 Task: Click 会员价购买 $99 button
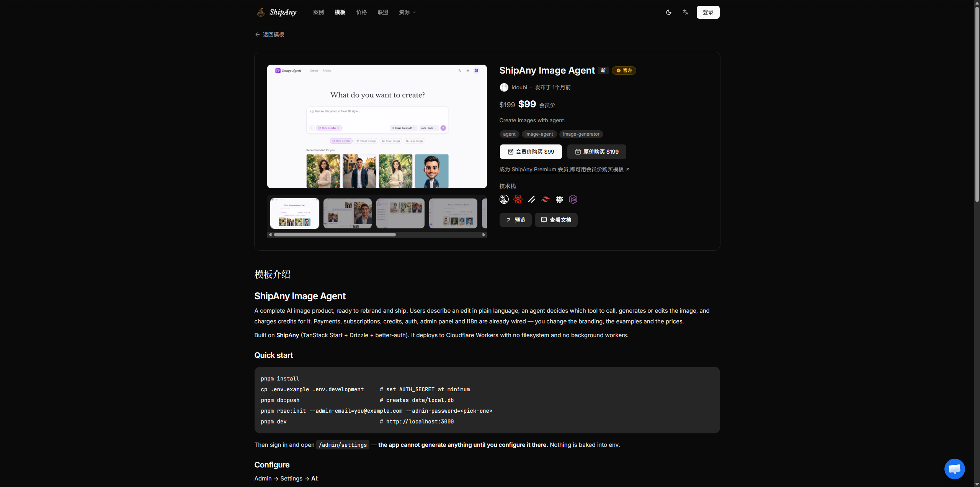coord(531,152)
